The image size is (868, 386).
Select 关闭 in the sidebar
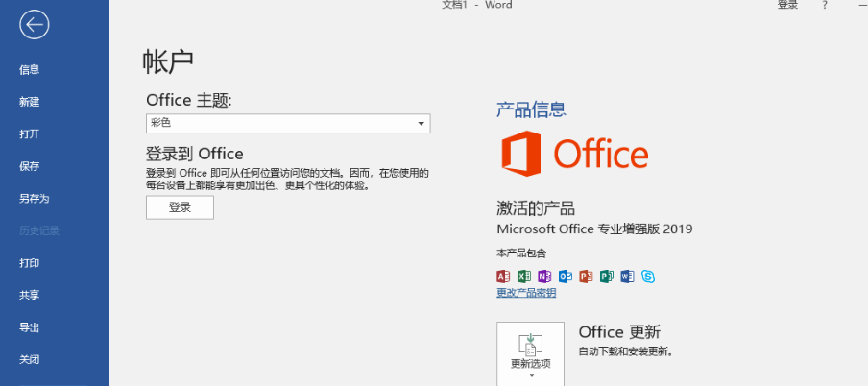(30, 359)
